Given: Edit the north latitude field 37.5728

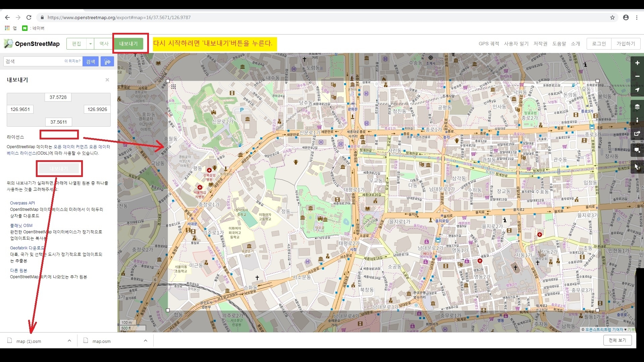Looking at the screenshot, I should [x=58, y=97].
